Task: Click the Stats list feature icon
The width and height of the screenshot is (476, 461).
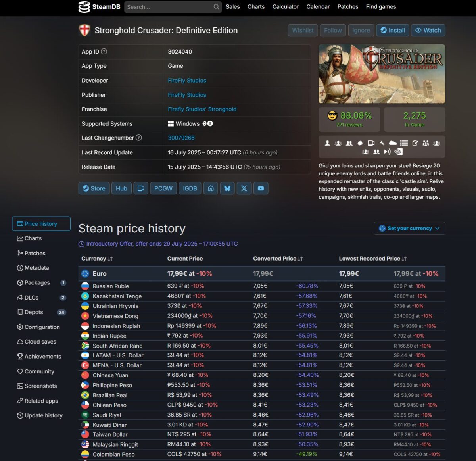Action: pyautogui.click(x=404, y=143)
